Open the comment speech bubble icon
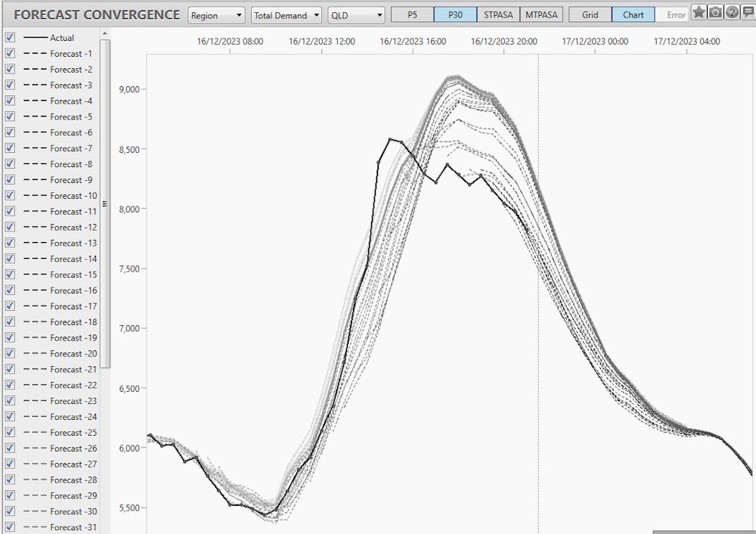 [748, 12]
